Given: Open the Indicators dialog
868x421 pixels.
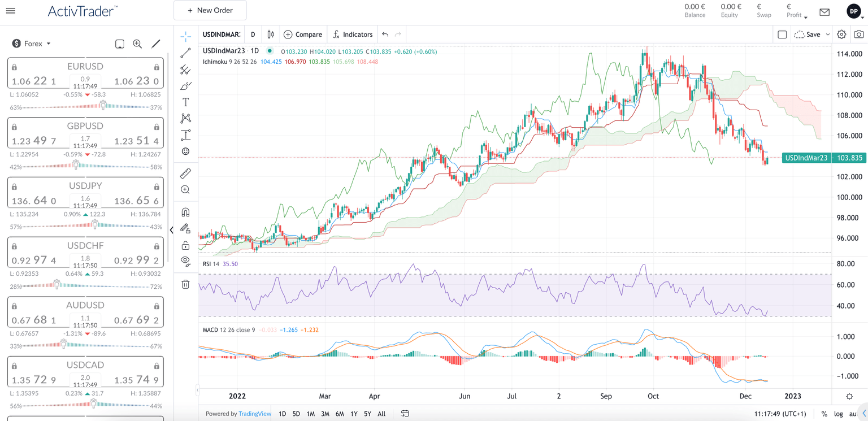Looking at the screenshot, I should click(x=353, y=34).
